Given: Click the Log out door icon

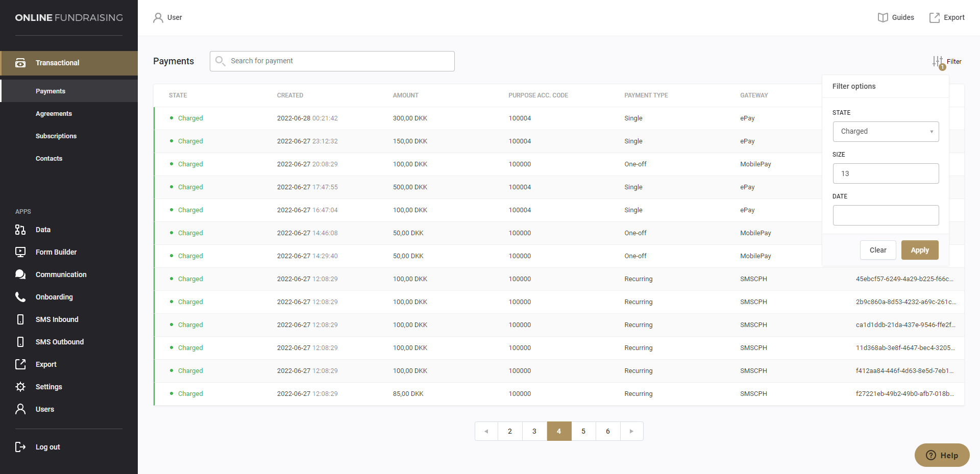Looking at the screenshot, I should pyautogui.click(x=20, y=447).
